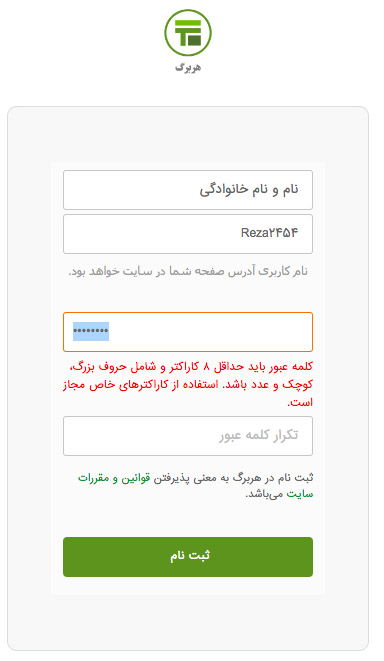Click the هربرگ brand name under logo
The image size is (384, 661).
pyautogui.click(x=188, y=67)
